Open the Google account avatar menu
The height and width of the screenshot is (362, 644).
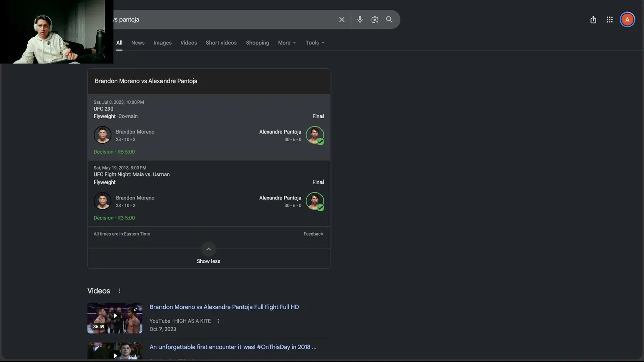627,20
